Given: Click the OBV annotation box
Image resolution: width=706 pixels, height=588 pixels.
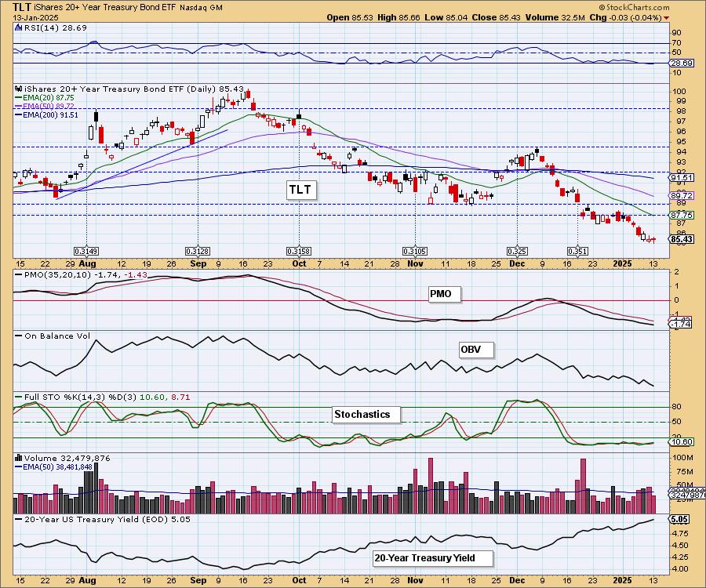Looking at the screenshot, I should pos(476,350).
